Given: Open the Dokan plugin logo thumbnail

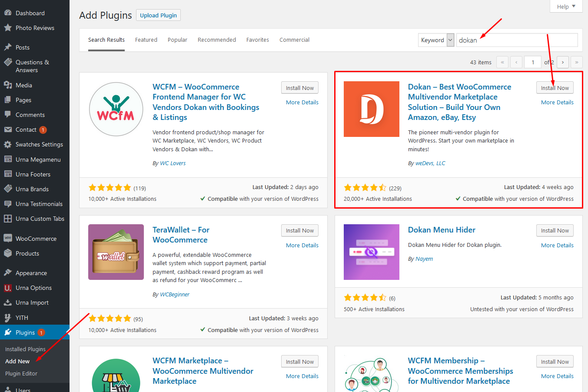Looking at the screenshot, I should pos(372,109).
